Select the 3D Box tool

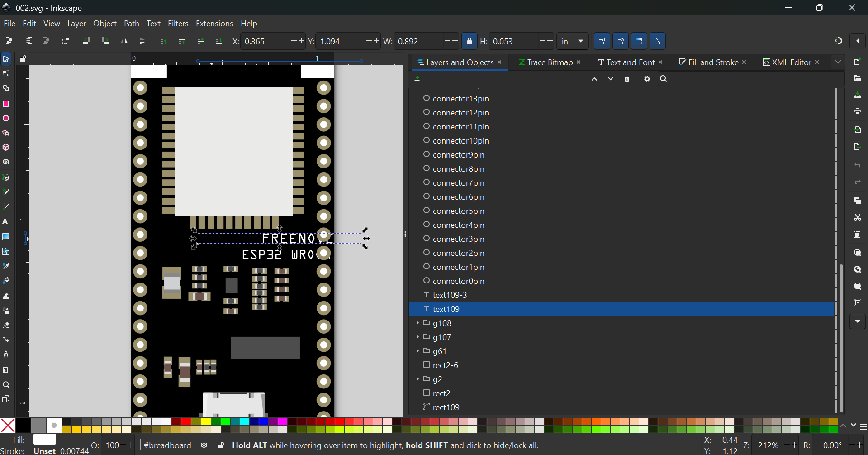pyautogui.click(x=6, y=148)
